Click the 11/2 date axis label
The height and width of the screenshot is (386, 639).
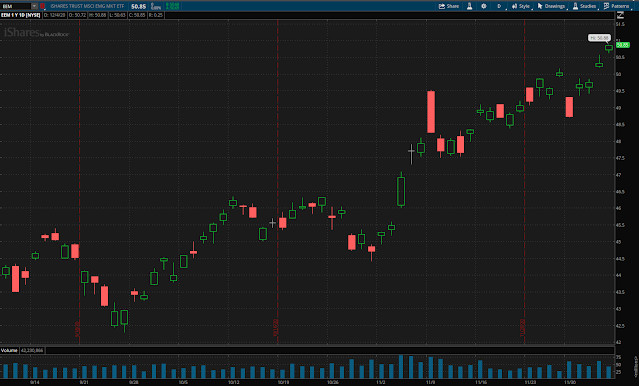[x=381, y=382]
